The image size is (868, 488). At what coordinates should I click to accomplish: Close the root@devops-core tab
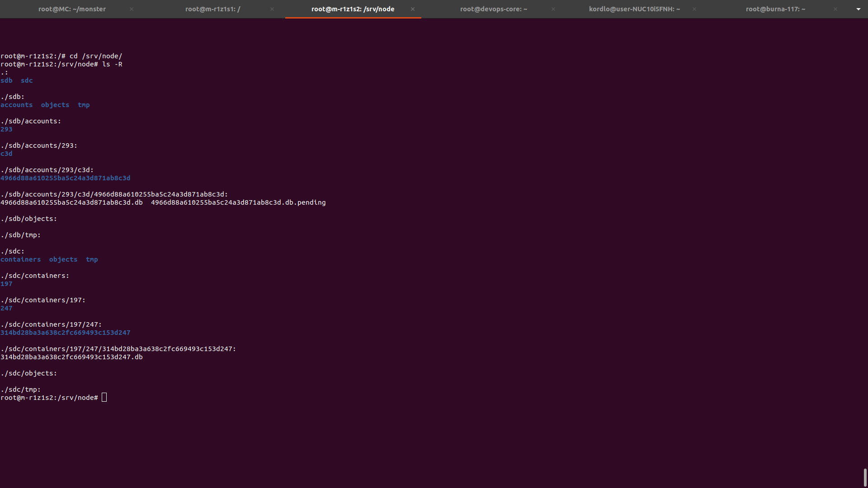click(553, 9)
